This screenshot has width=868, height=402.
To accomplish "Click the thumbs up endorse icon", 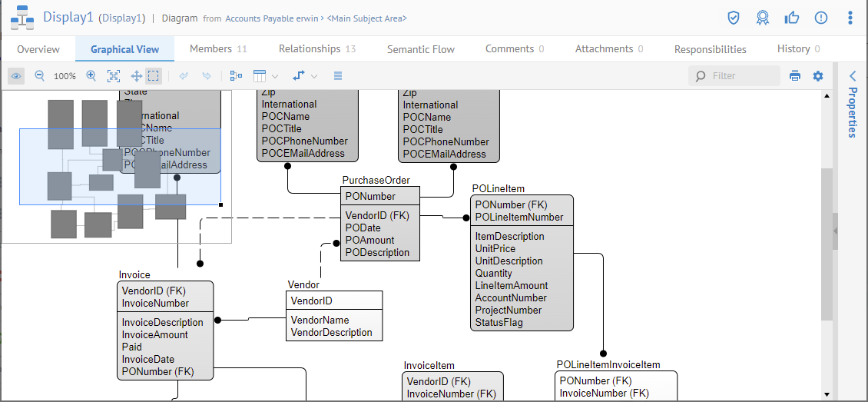I will coord(792,18).
